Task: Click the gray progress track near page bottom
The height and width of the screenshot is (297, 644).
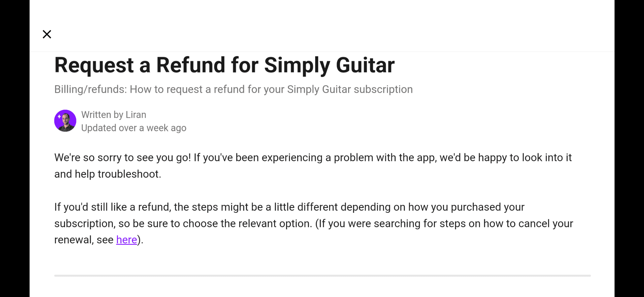Action: (322, 275)
